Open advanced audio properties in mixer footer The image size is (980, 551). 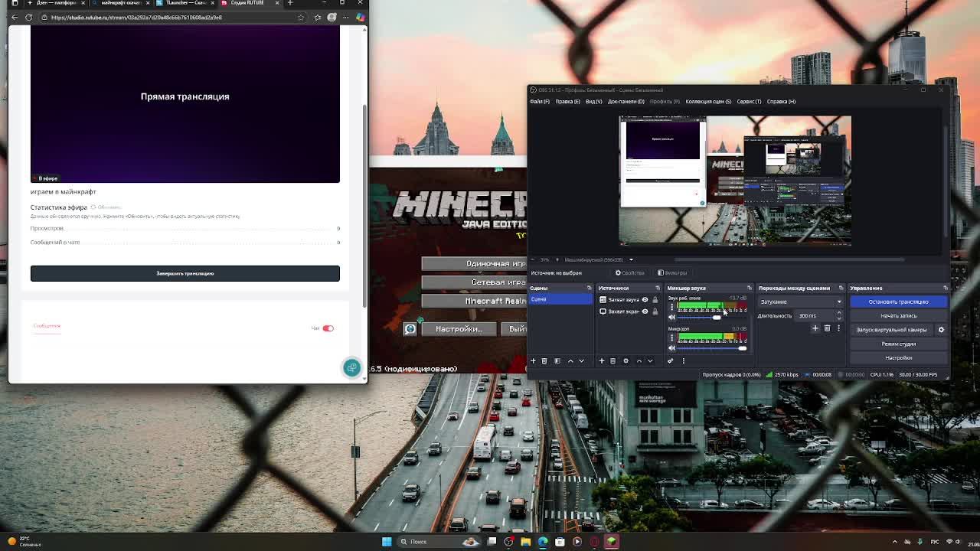(671, 361)
